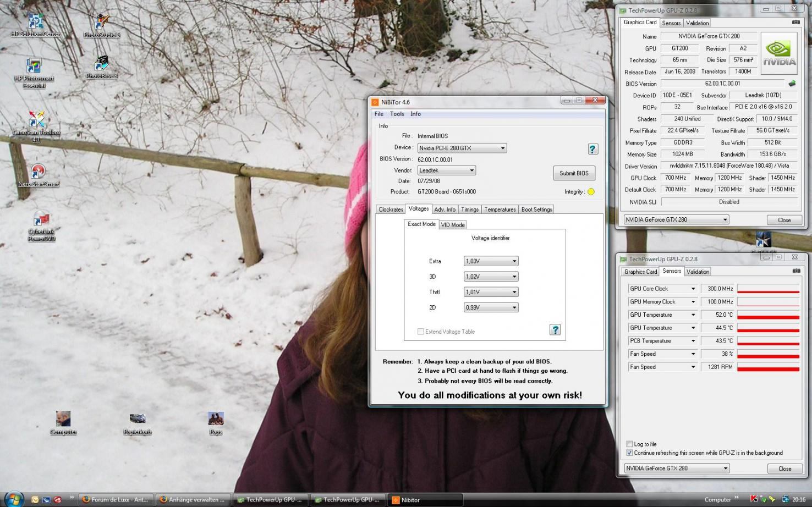The image size is (812, 507).
Task: Open PhotoStudio 5 desktop shortcut
Action: pos(102,25)
